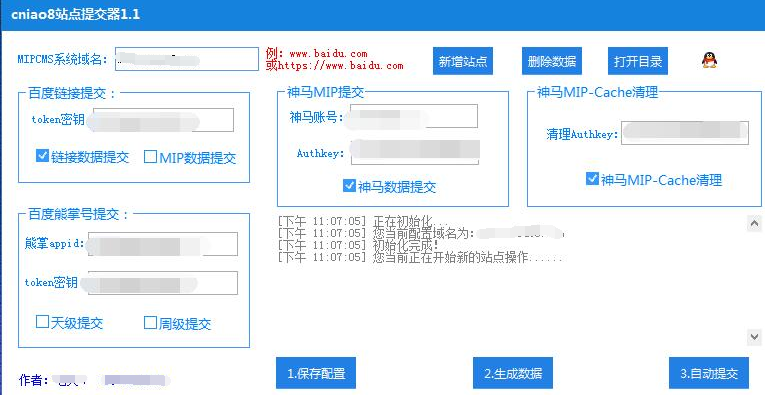
Task: Open directory with 打开目录 button
Action: 638,61
